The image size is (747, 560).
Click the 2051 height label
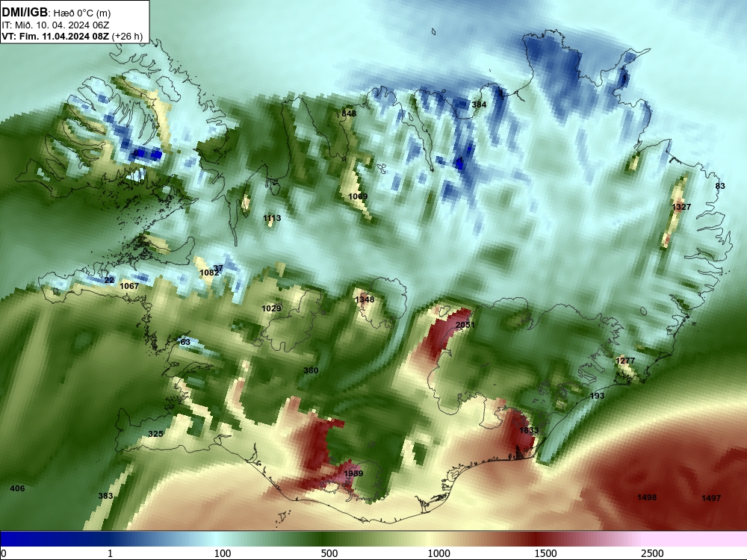click(465, 325)
